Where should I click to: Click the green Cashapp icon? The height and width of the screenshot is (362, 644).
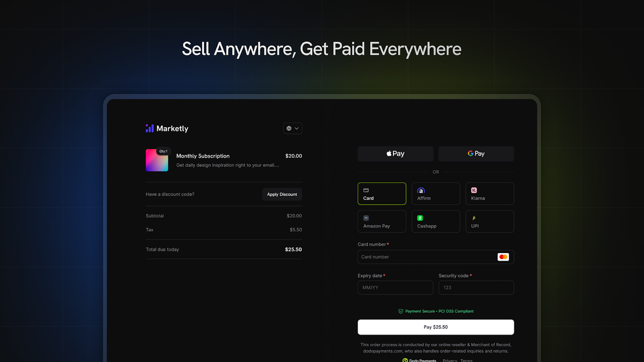[x=420, y=218]
